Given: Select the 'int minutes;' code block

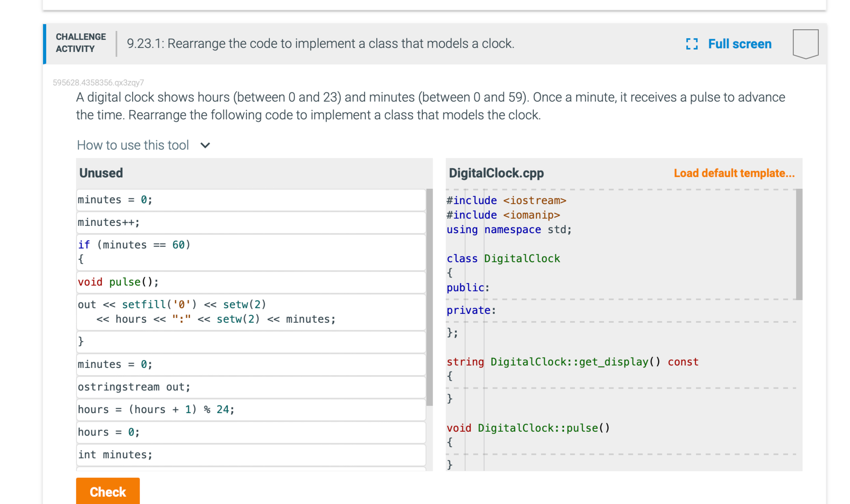Looking at the screenshot, I should coord(251,455).
